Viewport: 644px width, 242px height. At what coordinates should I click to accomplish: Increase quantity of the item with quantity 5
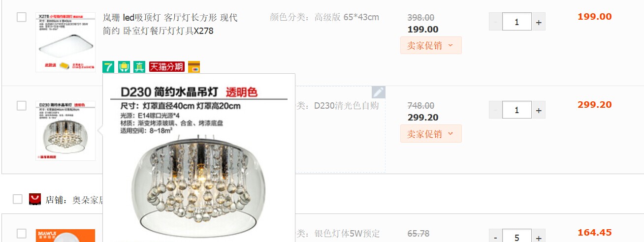pyautogui.click(x=538, y=236)
